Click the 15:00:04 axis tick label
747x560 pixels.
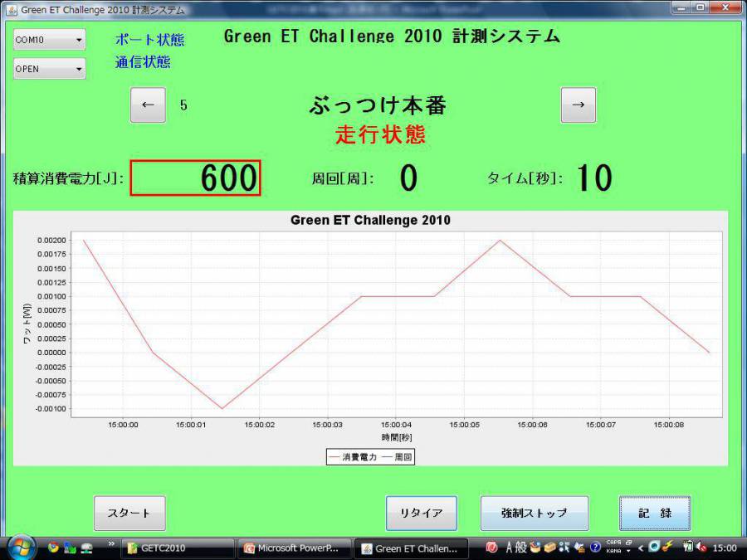[x=397, y=425]
